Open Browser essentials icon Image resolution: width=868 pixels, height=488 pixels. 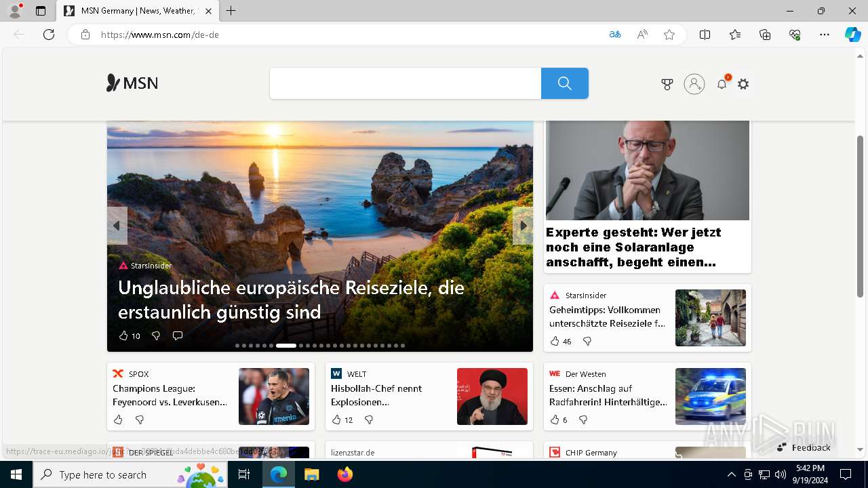(795, 35)
